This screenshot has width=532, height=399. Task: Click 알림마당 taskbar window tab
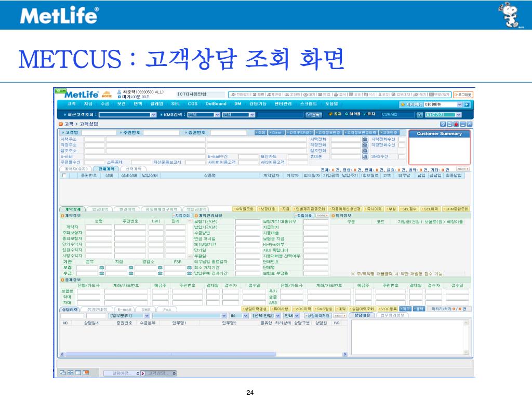tap(122, 373)
